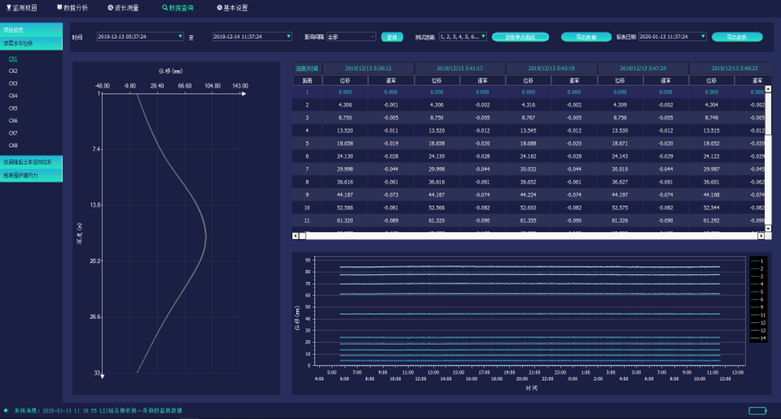Open end time dropdown 2019-12-14 11:37:24
Viewport: 781px width, 419px height.
252,36
